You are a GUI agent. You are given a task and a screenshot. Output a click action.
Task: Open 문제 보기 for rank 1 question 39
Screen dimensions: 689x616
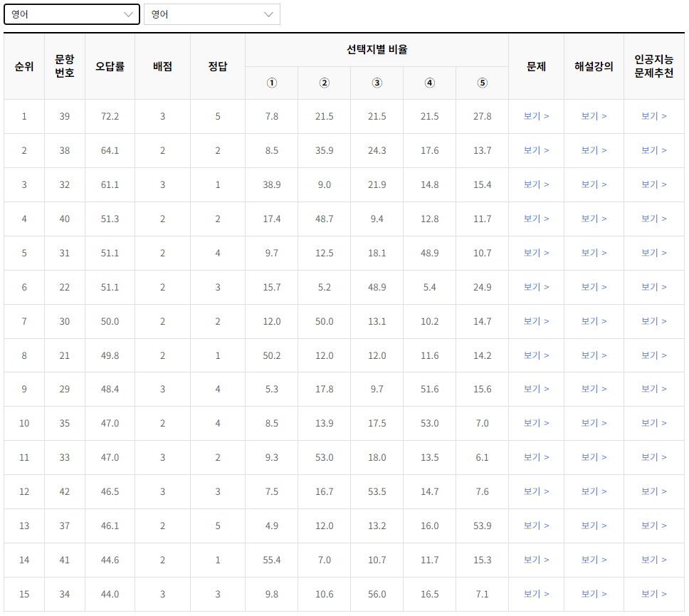pyautogui.click(x=537, y=116)
